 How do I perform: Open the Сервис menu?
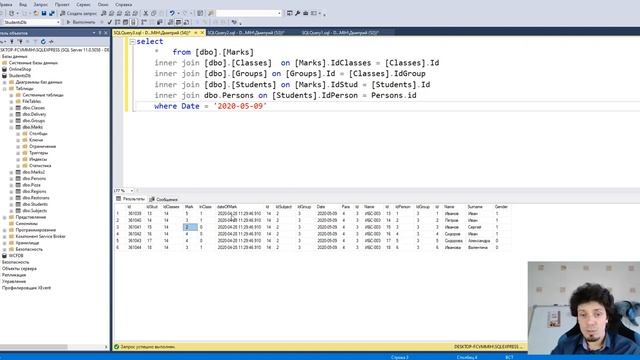tap(83, 4)
